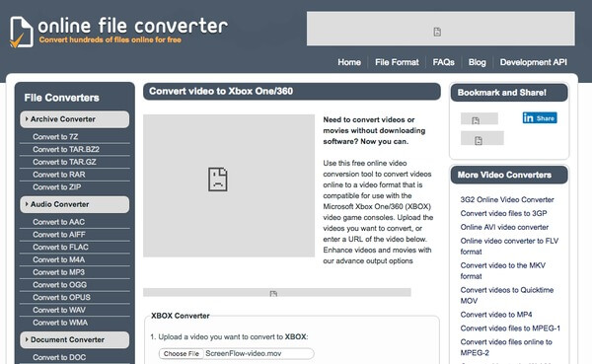Image resolution: width=592 pixels, height=364 pixels.
Task: Select Convert to TAR.GZ link
Action: click(x=64, y=162)
